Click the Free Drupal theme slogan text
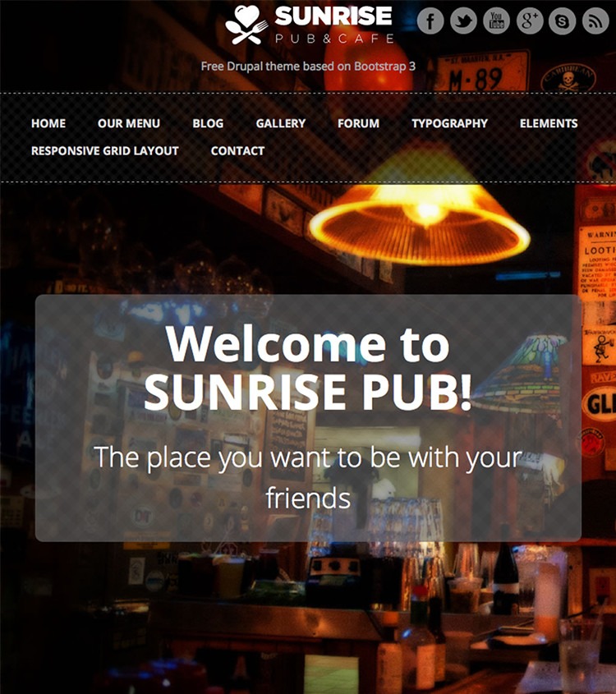 click(x=308, y=67)
